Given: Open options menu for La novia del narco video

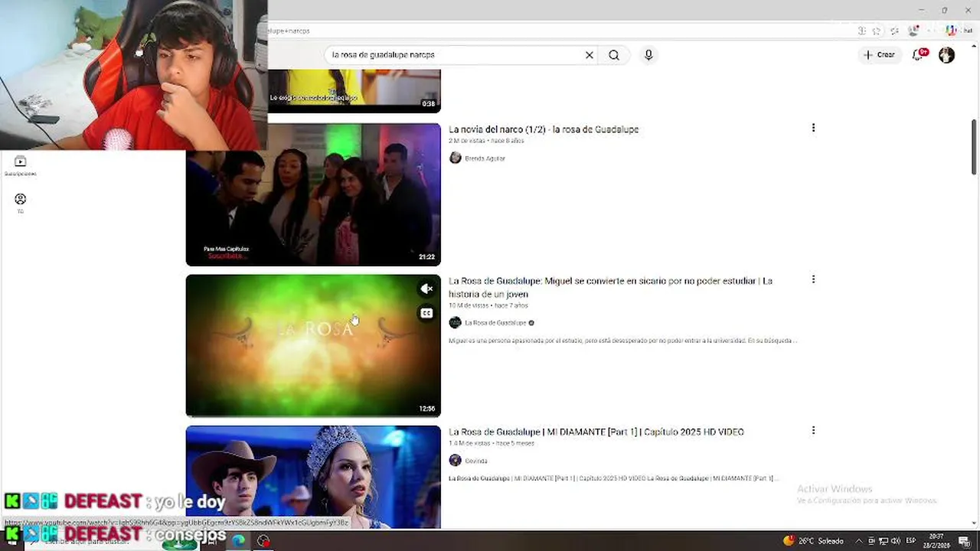Looking at the screenshot, I should point(813,128).
